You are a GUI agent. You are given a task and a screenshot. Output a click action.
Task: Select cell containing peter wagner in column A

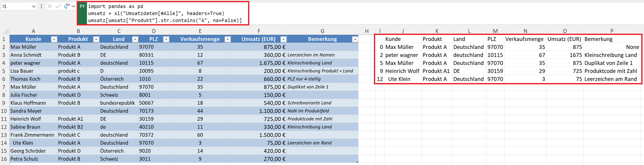pyautogui.click(x=25, y=63)
